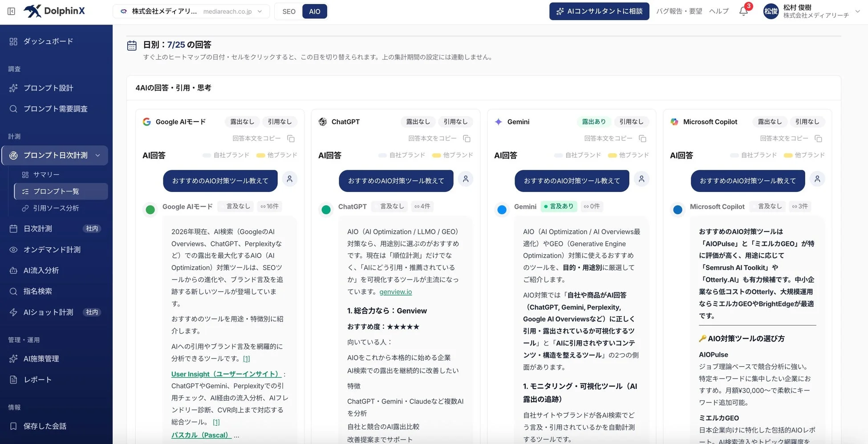Open プロンプト需要調査 in the sidebar
The height and width of the screenshot is (444, 868).
tap(56, 109)
